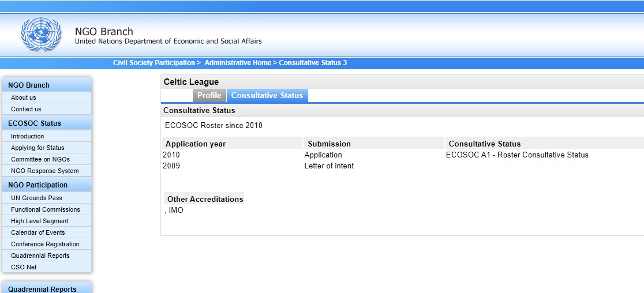Click NGO Participation sidebar header
The width and height of the screenshot is (644, 293).
47,185
